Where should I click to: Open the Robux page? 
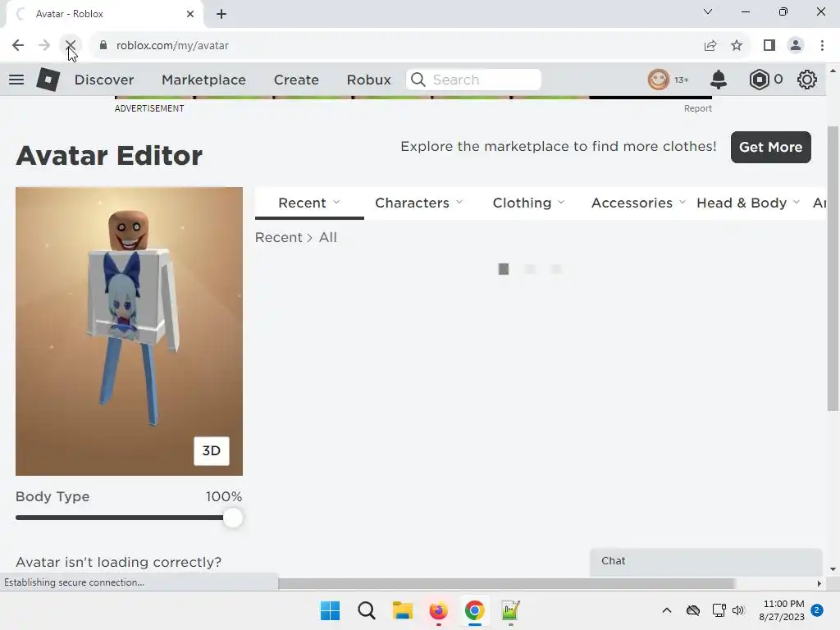click(x=368, y=80)
